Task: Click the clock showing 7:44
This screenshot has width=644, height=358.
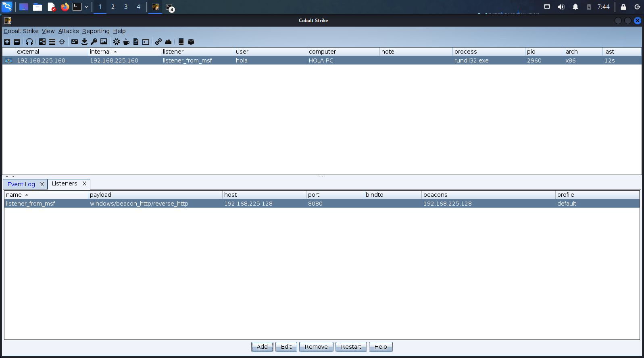Action: [x=604, y=7]
